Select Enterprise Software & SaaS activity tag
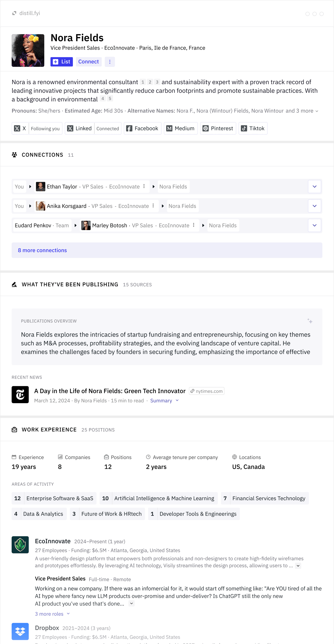The height and width of the screenshot is (644, 334). click(x=54, y=498)
